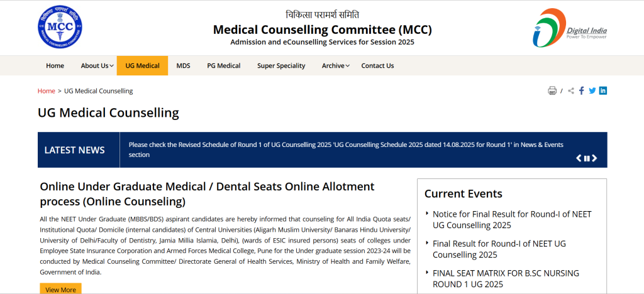Open Super Speciality menu item
The height and width of the screenshot is (294, 644).
point(281,65)
